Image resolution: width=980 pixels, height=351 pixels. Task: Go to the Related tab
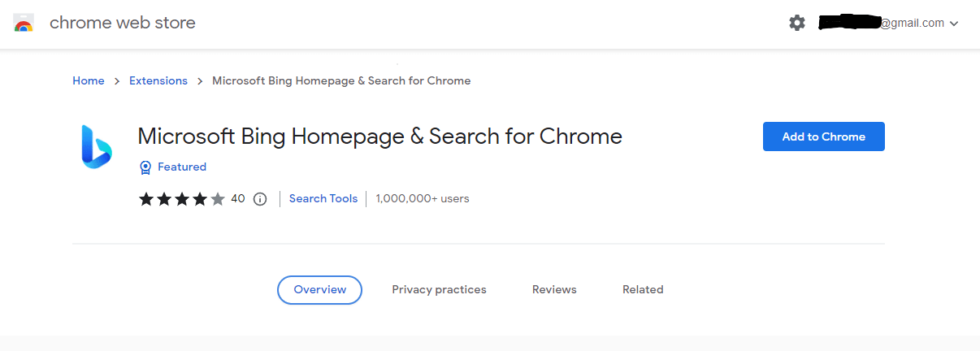click(x=643, y=290)
